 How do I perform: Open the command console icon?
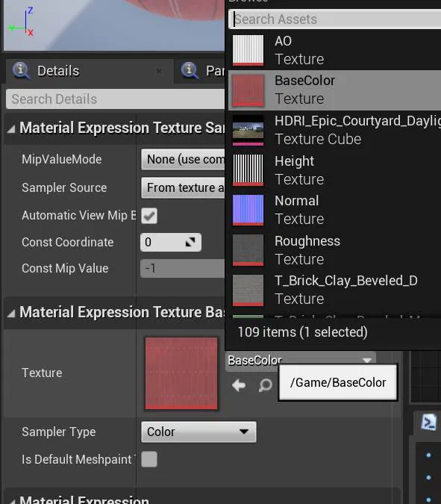pyautogui.click(x=429, y=423)
